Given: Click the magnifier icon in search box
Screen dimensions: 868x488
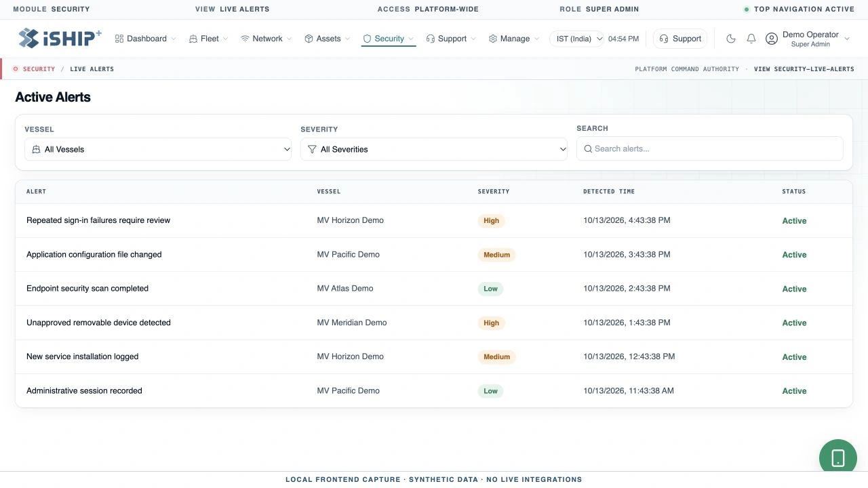Looking at the screenshot, I should click(x=588, y=148).
